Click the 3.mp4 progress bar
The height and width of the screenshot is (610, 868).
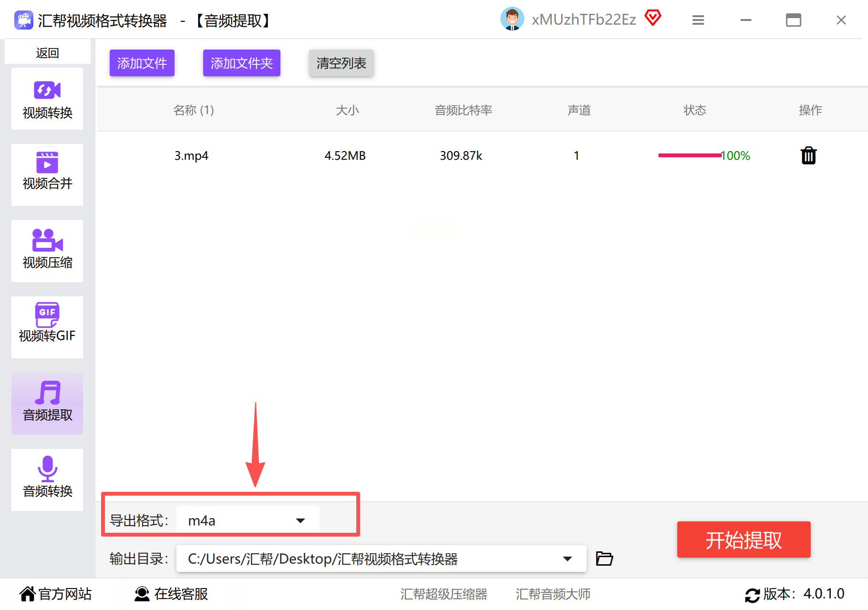pos(690,155)
